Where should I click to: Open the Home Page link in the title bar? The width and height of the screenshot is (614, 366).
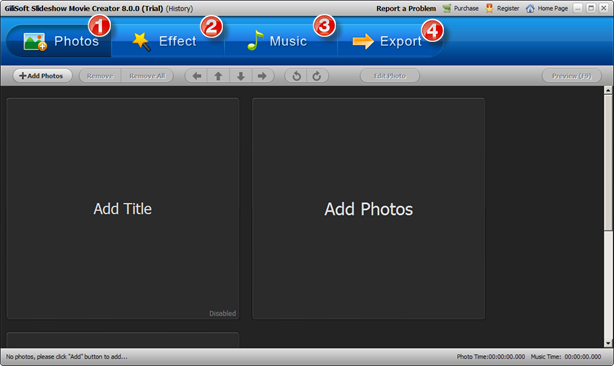[x=547, y=8]
